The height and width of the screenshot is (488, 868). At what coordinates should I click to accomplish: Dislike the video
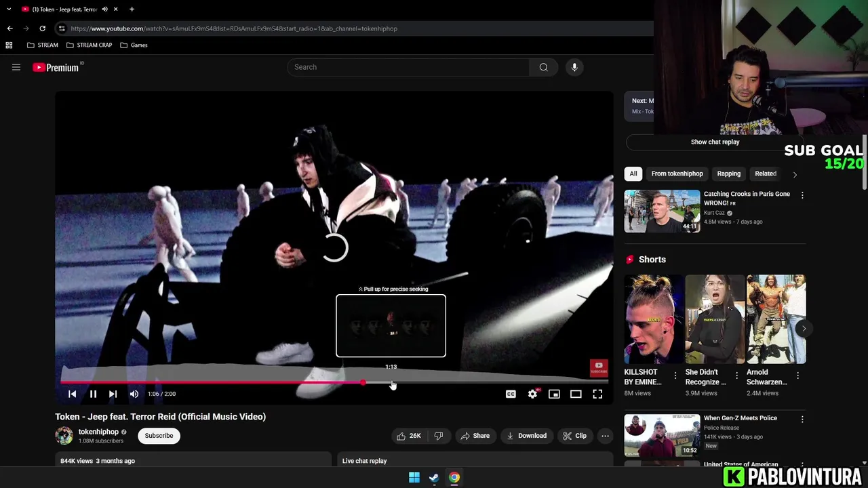click(x=439, y=436)
